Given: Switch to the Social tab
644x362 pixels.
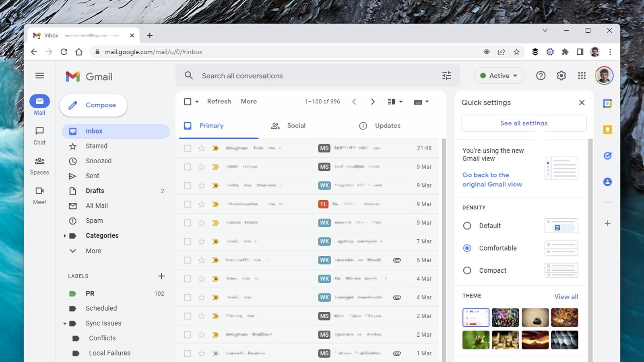Looking at the screenshot, I should coord(289,126).
